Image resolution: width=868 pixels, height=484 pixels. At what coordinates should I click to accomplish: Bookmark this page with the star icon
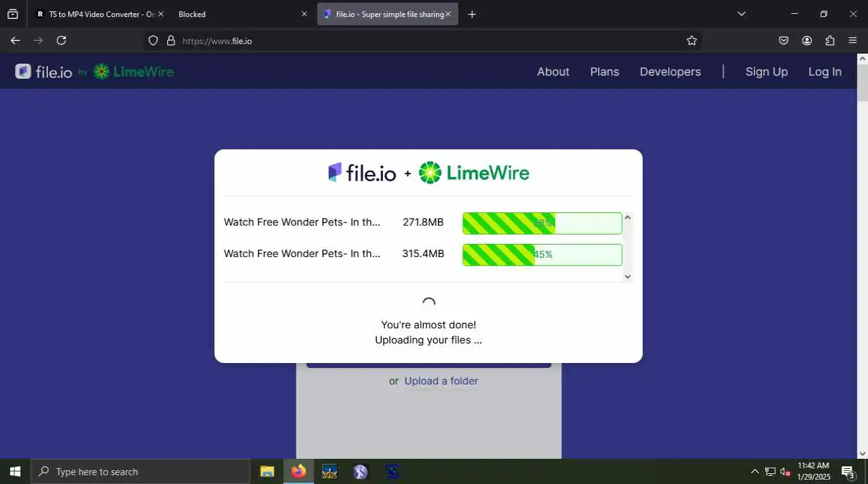click(692, 40)
